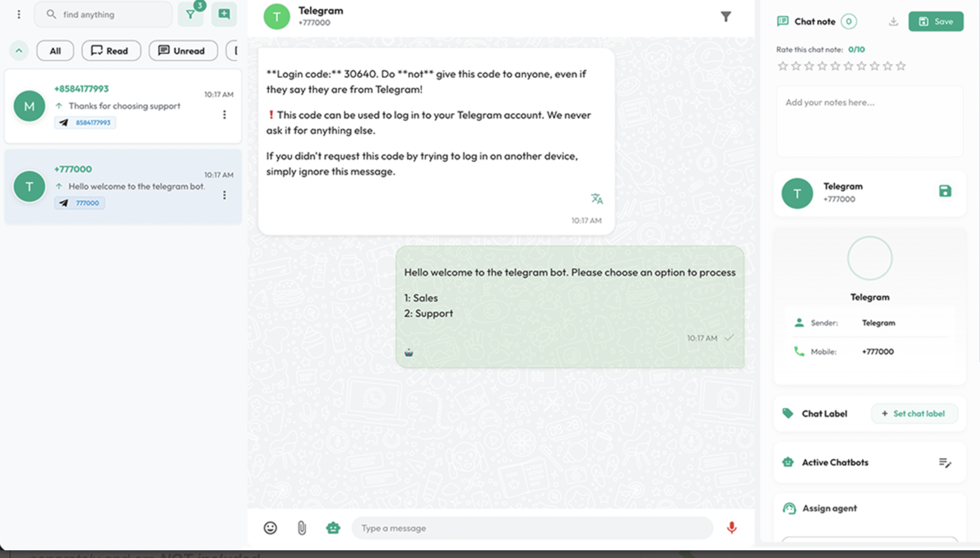
Task: Click the Chat note icon
Action: point(782,21)
